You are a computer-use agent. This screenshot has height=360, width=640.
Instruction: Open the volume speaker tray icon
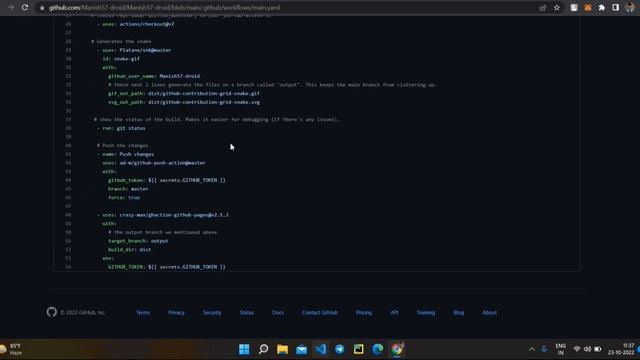click(587, 349)
